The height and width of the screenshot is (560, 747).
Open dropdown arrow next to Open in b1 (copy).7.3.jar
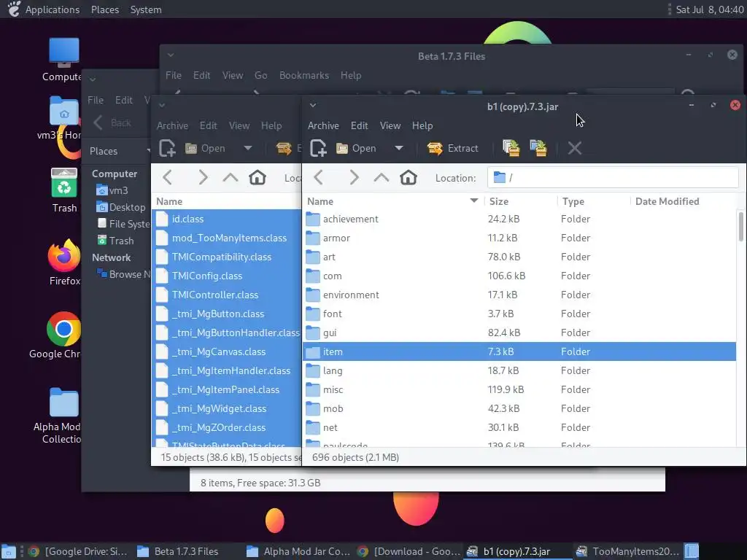[399, 148]
